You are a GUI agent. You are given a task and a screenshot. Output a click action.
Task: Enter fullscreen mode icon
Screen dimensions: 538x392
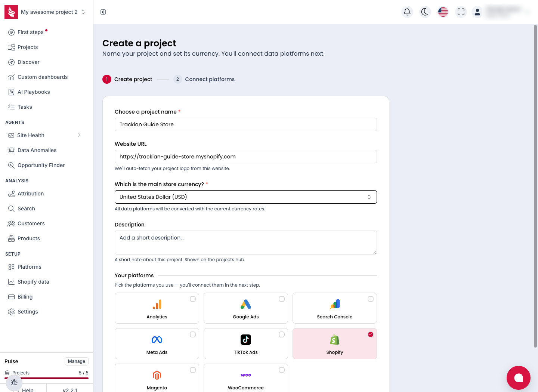(x=461, y=12)
